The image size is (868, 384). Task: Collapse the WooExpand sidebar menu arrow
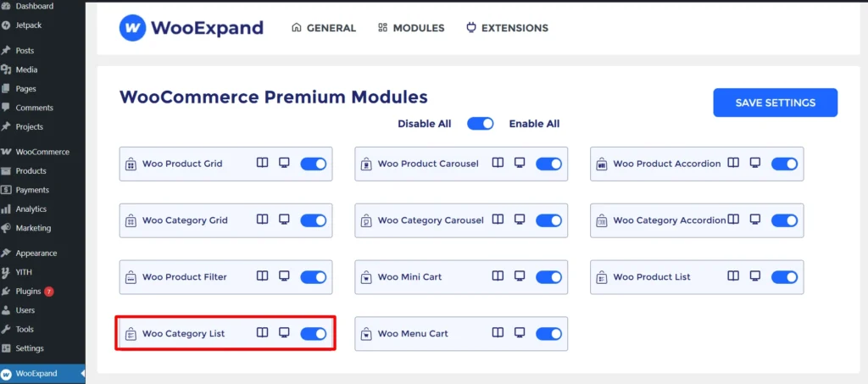81,373
